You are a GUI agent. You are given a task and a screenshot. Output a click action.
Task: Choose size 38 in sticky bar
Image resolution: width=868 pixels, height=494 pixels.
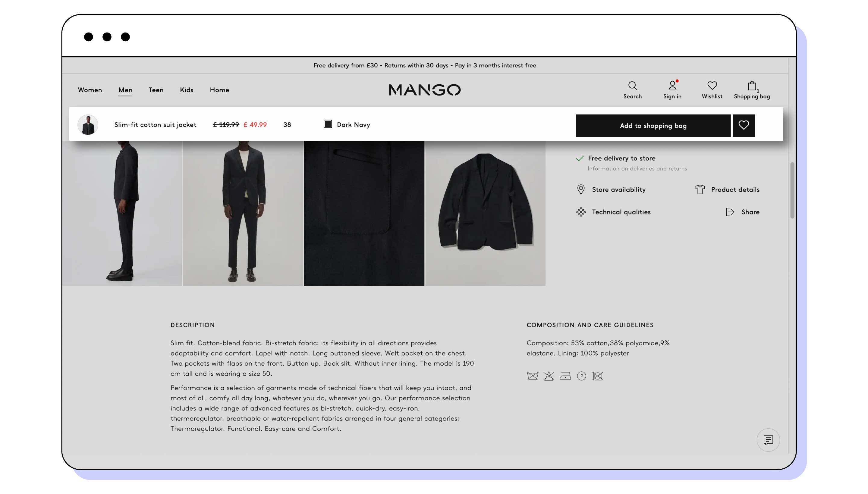[x=287, y=124]
